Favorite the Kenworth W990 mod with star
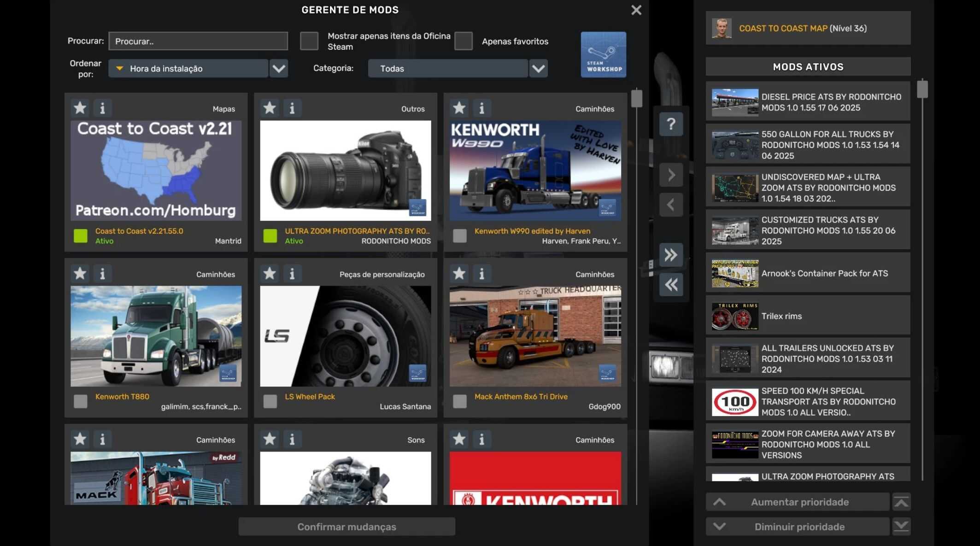Image resolution: width=980 pixels, height=546 pixels. click(x=459, y=108)
